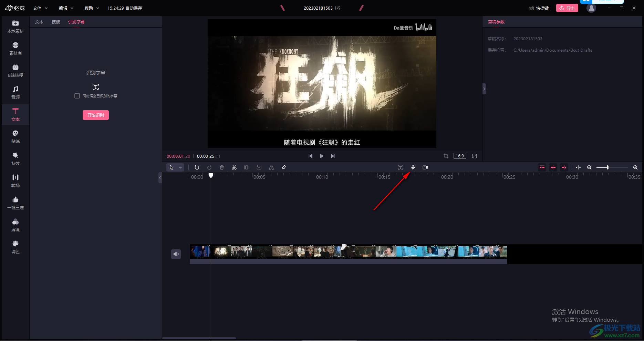Click the microphone voice recording icon
Image resolution: width=644 pixels, height=341 pixels.
pos(413,167)
